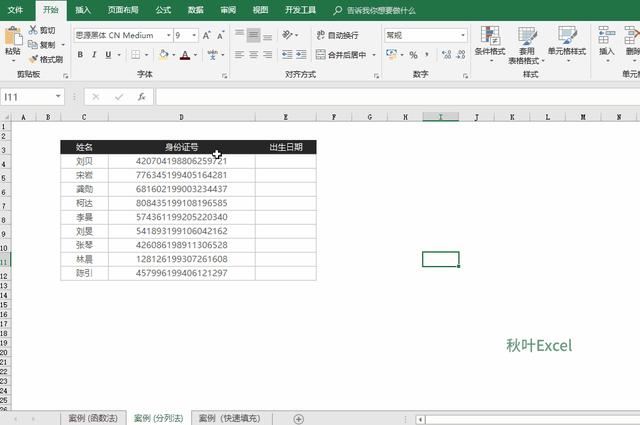Image resolution: width=640 pixels, height=425 pixels.
Task: Toggle Bold formatting
Action: (80, 54)
